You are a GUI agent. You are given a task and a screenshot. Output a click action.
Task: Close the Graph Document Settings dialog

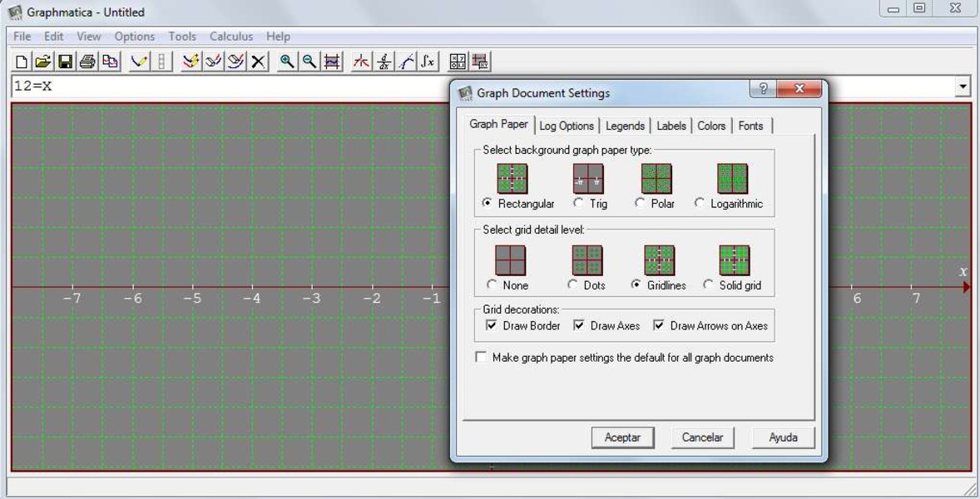(x=799, y=89)
